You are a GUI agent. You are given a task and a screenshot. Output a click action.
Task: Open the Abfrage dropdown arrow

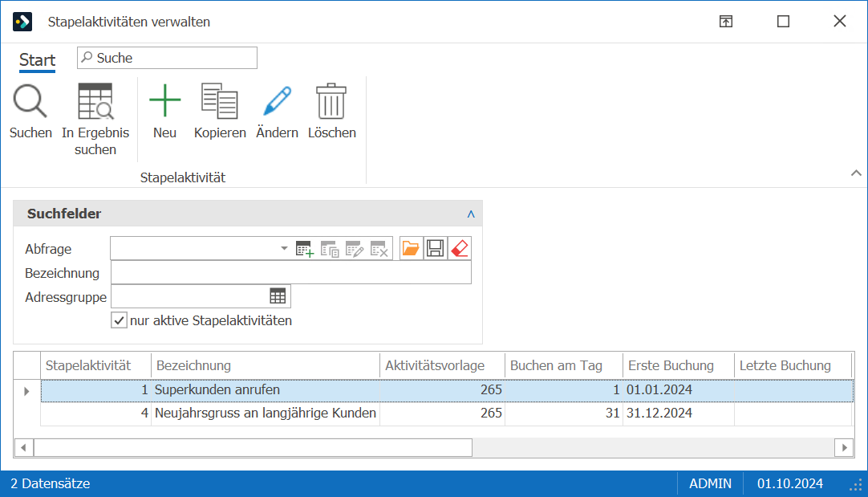[284, 248]
